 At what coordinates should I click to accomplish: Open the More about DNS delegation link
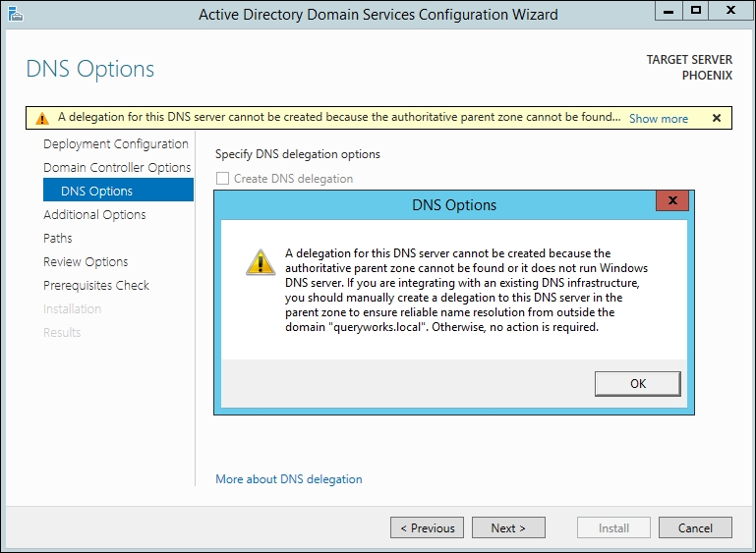289,479
